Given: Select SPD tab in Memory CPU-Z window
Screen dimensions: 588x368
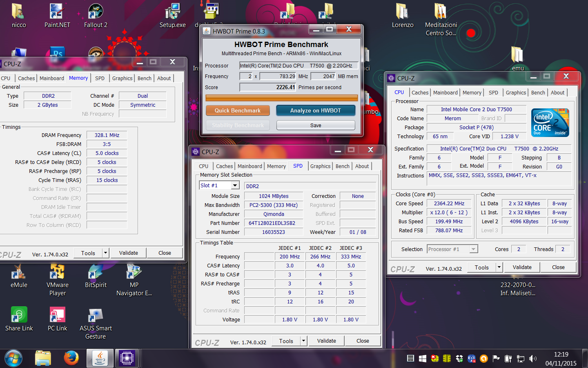Looking at the screenshot, I should click(100, 79).
